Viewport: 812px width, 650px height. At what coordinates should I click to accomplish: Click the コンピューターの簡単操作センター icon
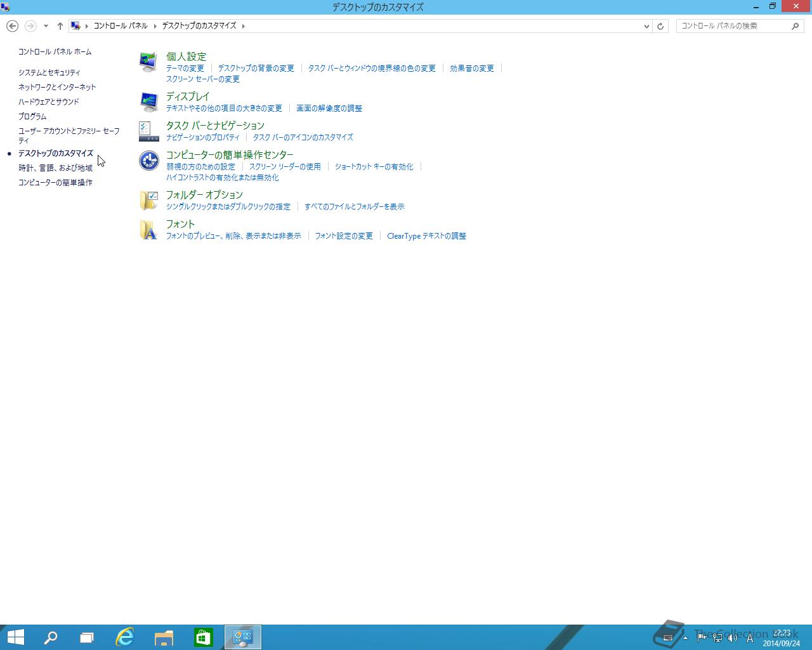point(148,161)
